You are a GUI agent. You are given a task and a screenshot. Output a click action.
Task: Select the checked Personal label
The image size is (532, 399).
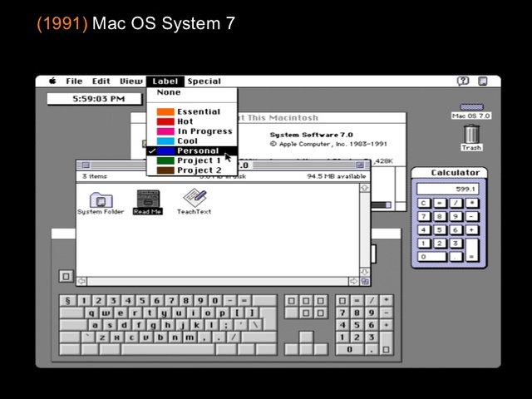[192, 150]
